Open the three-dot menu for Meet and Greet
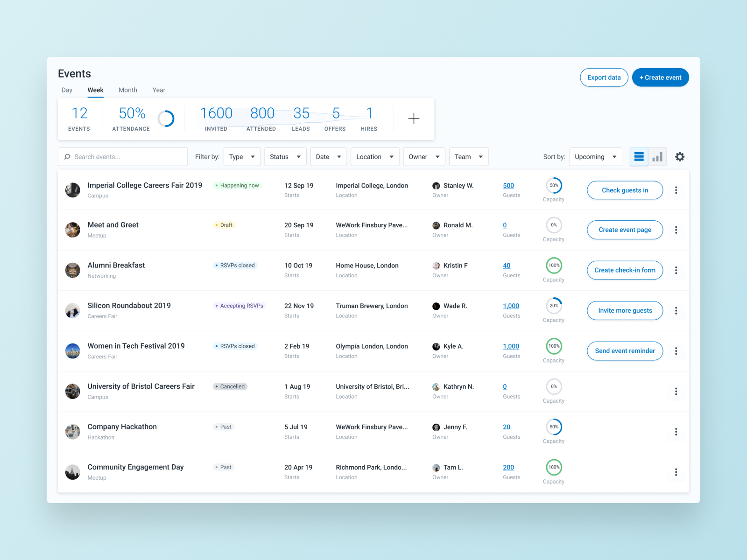The image size is (747, 560). [676, 230]
